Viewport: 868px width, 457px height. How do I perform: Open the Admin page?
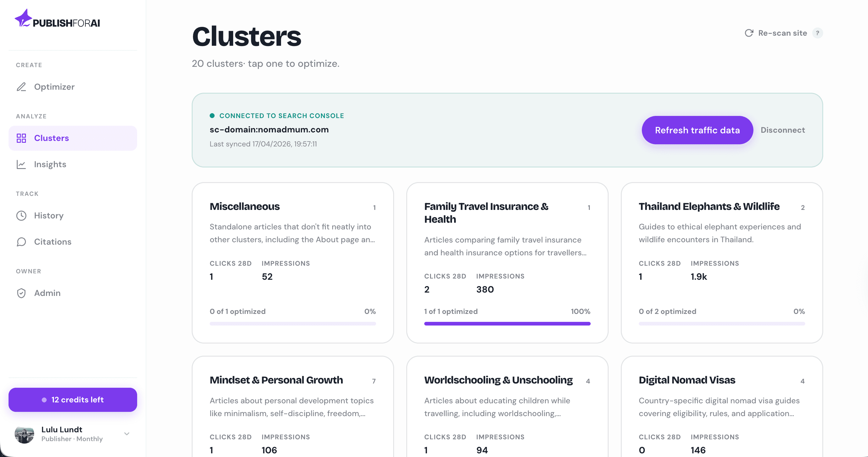click(73, 293)
